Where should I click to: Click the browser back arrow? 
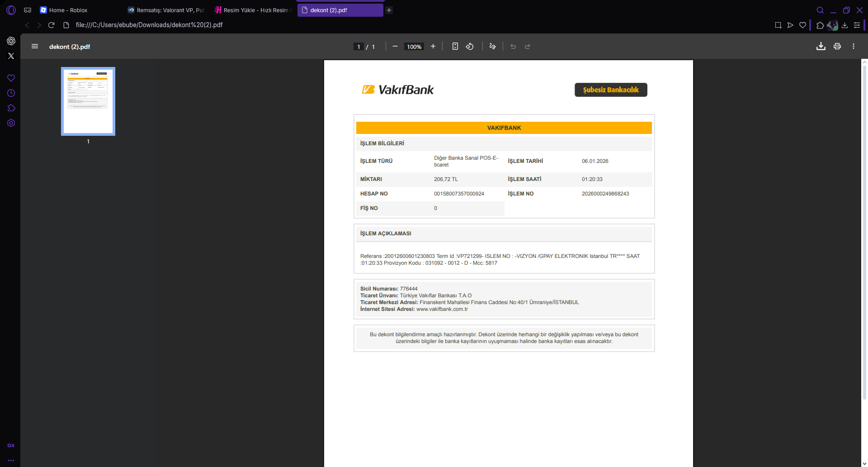(x=27, y=25)
